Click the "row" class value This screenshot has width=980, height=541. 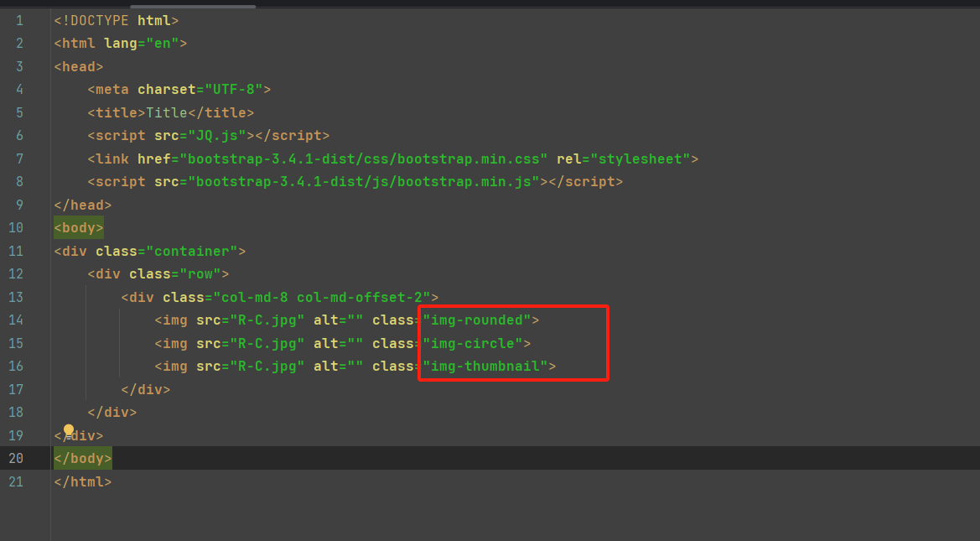(x=200, y=274)
